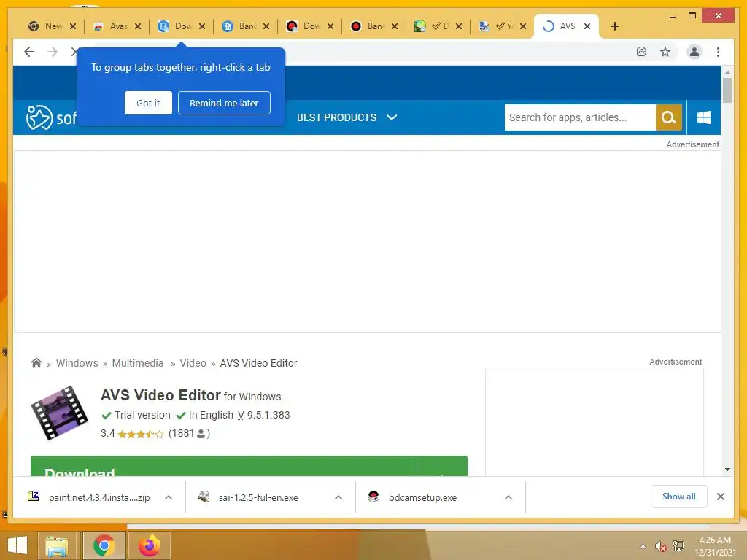
Task: Launch Firefox from the taskbar
Action: (149, 545)
